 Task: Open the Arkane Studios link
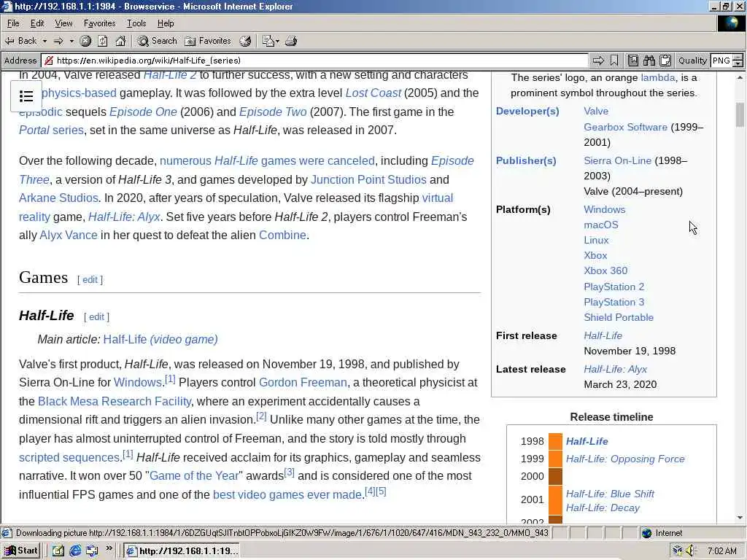pos(58,198)
